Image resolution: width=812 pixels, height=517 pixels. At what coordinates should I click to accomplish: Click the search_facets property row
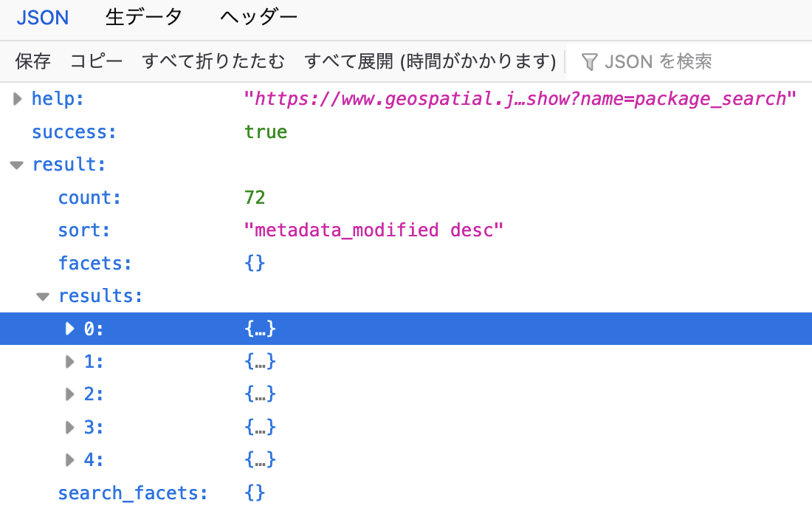[x=134, y=493]
